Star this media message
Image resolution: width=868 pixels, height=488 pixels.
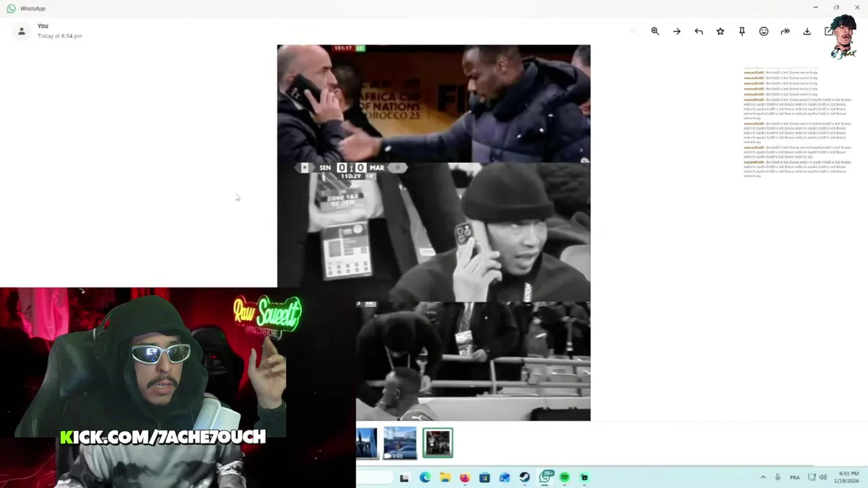720,31
